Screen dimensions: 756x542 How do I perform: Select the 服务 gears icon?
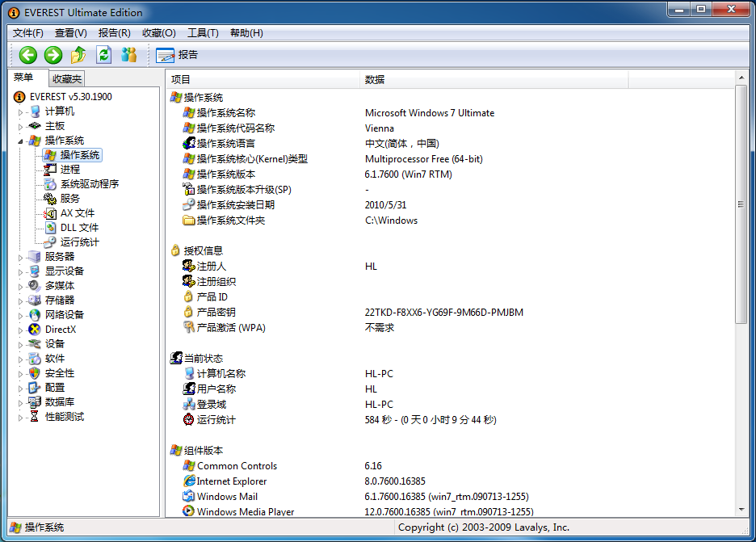point(50,199)
